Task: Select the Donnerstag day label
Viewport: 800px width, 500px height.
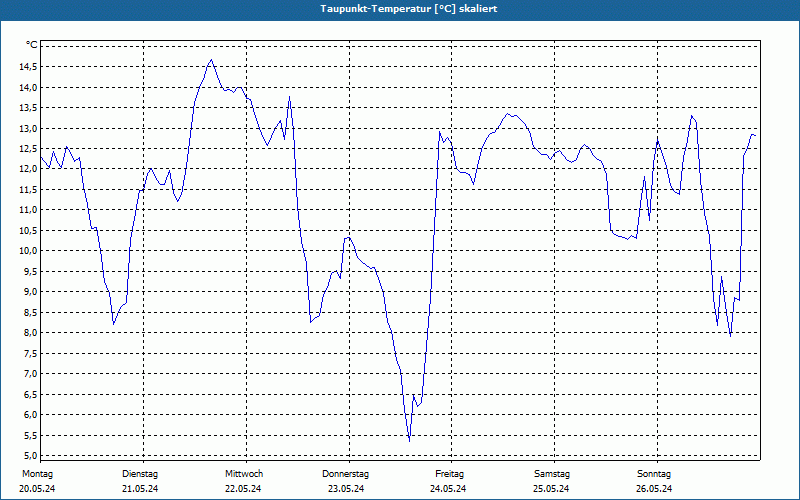Action: [x=345, y=474]
